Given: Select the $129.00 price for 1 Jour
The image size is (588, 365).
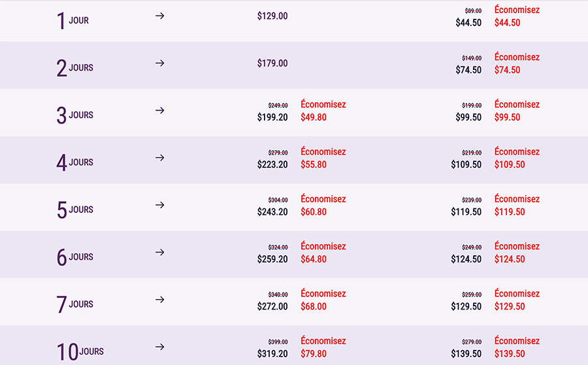Looking at the screenshot, I should pos(272,16).
